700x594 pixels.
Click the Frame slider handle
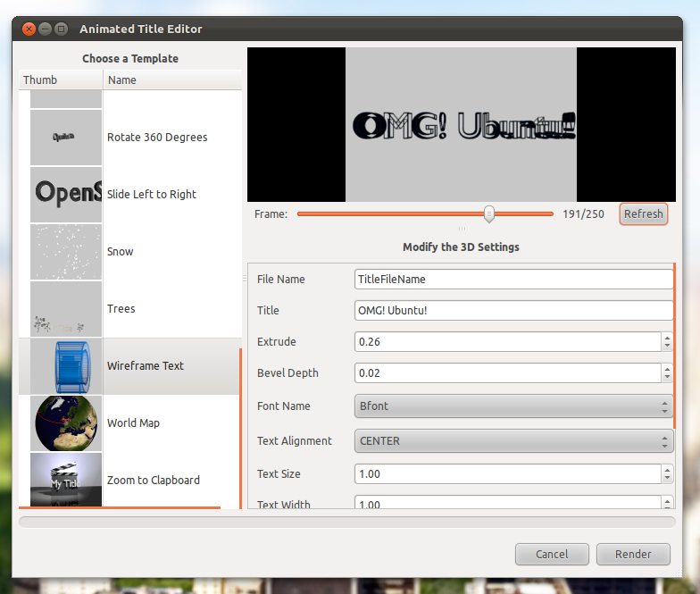(x=489, y=214)
